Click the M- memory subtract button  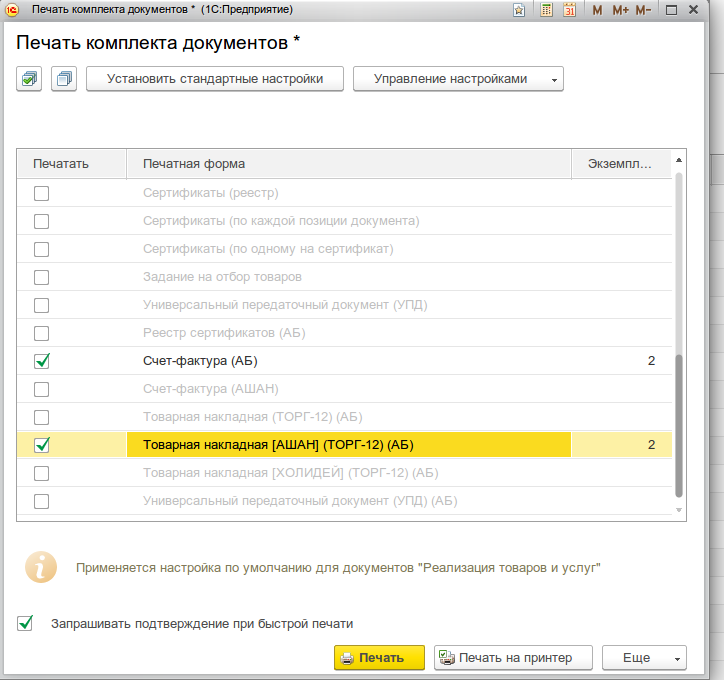click(x=643, y=10)
